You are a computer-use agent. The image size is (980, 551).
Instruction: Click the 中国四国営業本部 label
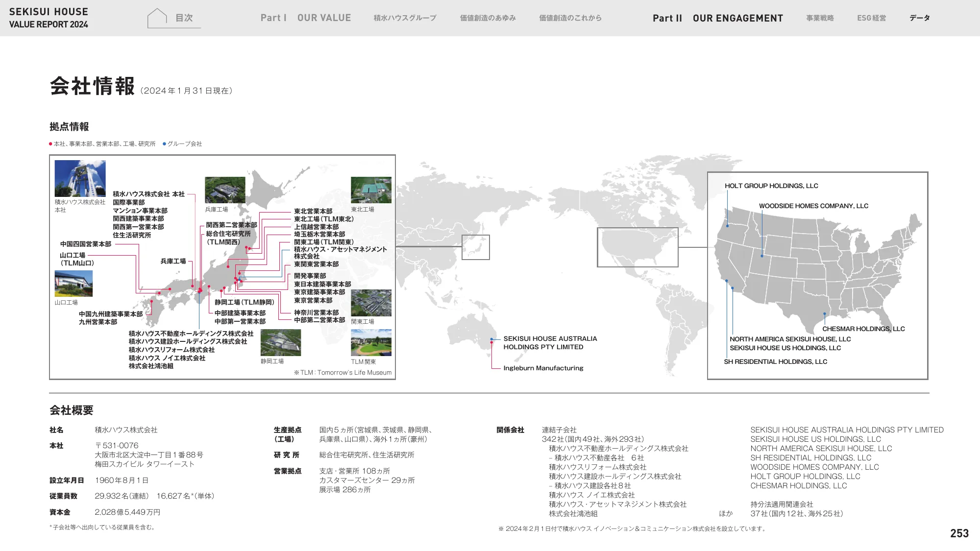tap(86, 244)
